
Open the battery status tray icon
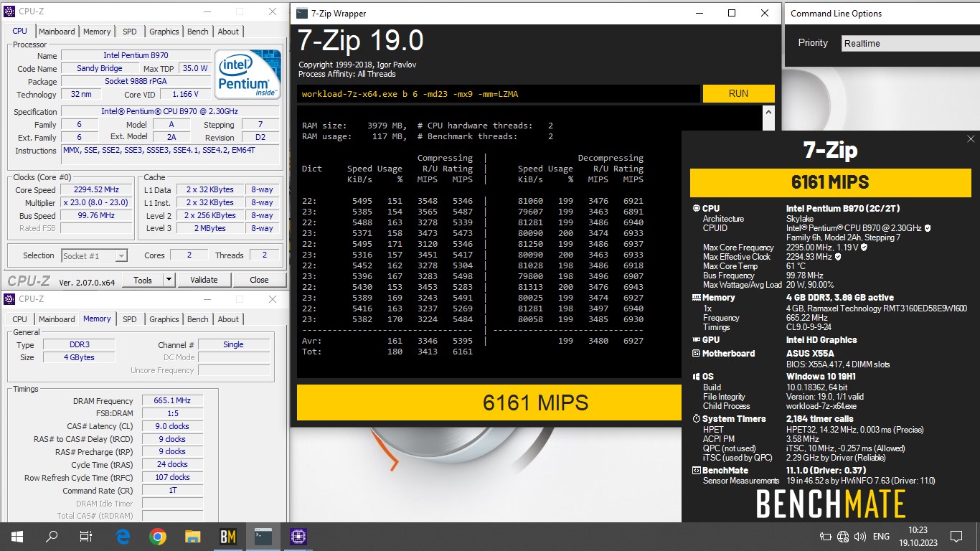click(x=826, y=536)
